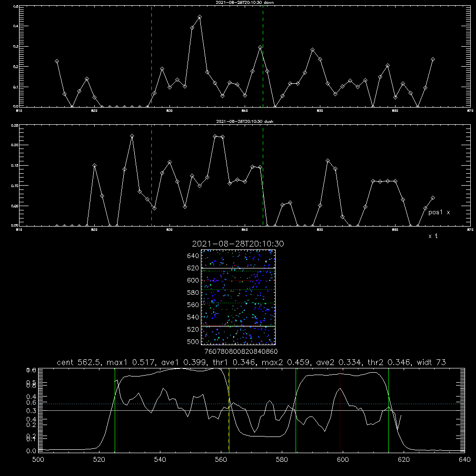476x476 pixels.
Task: Click the '2021-08-28T20:10:30 dawn' plot title
Action: [x=245, y=2]
